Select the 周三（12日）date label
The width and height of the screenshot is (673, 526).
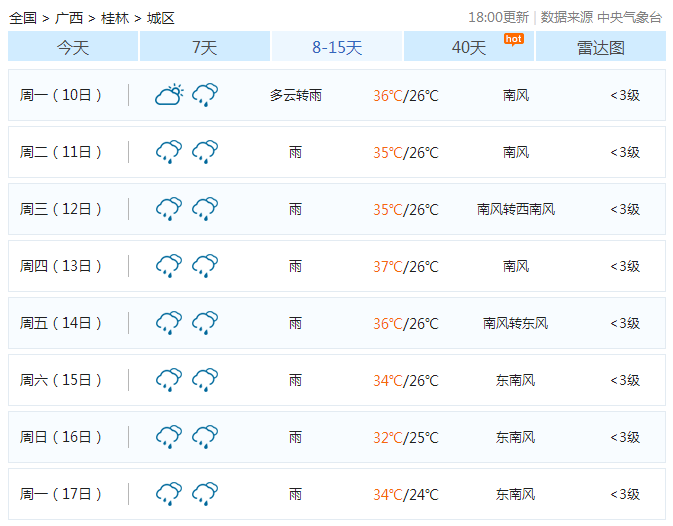[61, 209]
